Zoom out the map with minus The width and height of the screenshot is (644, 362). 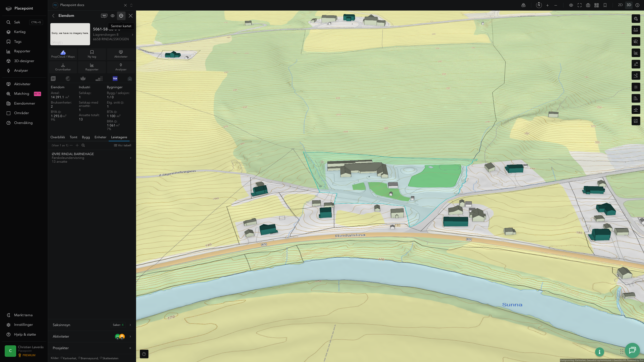pyautogui.click(x=556, y=5)
